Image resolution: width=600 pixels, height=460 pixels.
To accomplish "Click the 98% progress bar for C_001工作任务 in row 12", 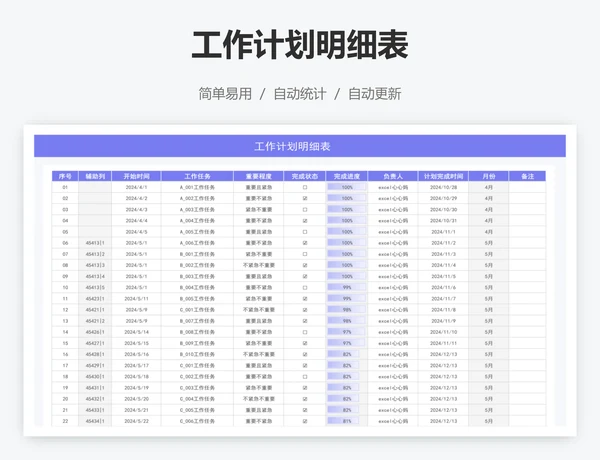I will click(346, 310).
